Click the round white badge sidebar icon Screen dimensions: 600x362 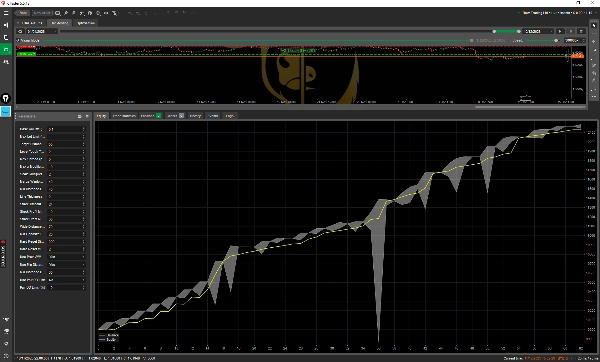(6, 98)
